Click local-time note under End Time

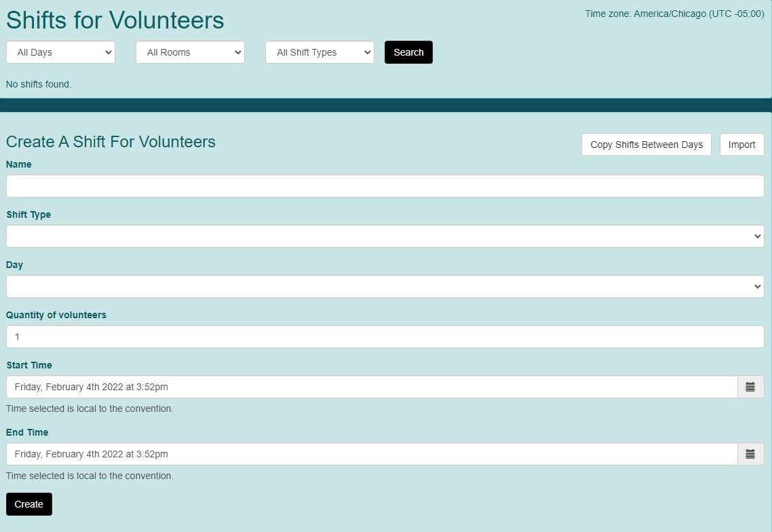[90, 476]
